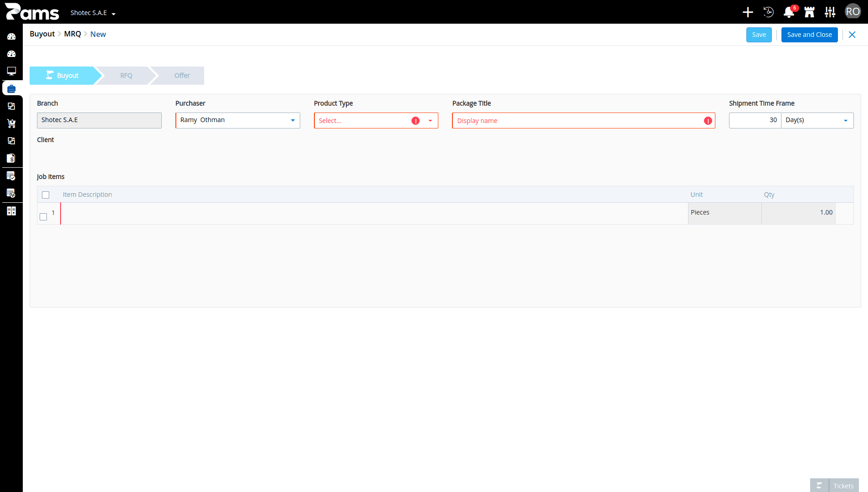Image resolution: width=868 pixels, height=492 pixels.
Task: Click the New breadcrumb item
Action: click(98, 34)
